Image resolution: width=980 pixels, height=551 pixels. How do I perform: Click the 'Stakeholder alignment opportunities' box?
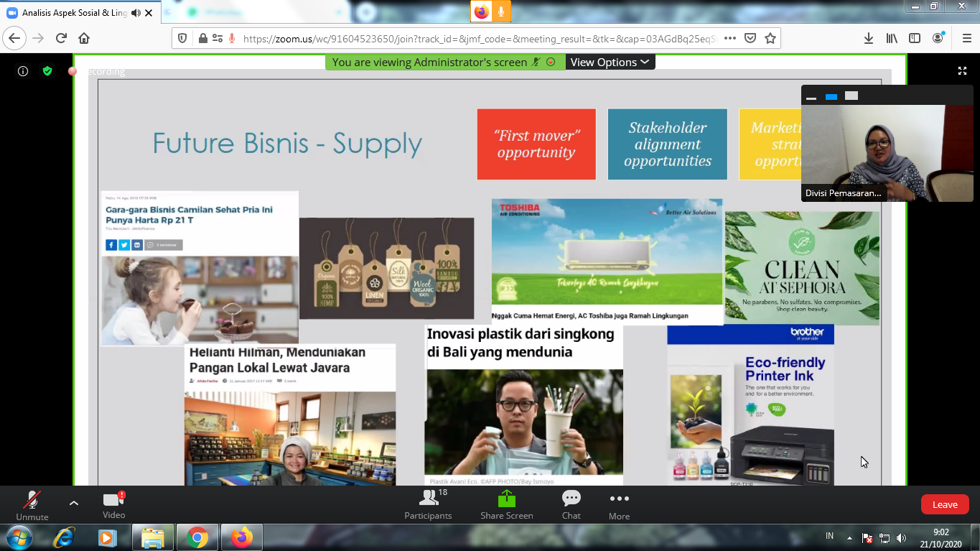pos(667,144)
